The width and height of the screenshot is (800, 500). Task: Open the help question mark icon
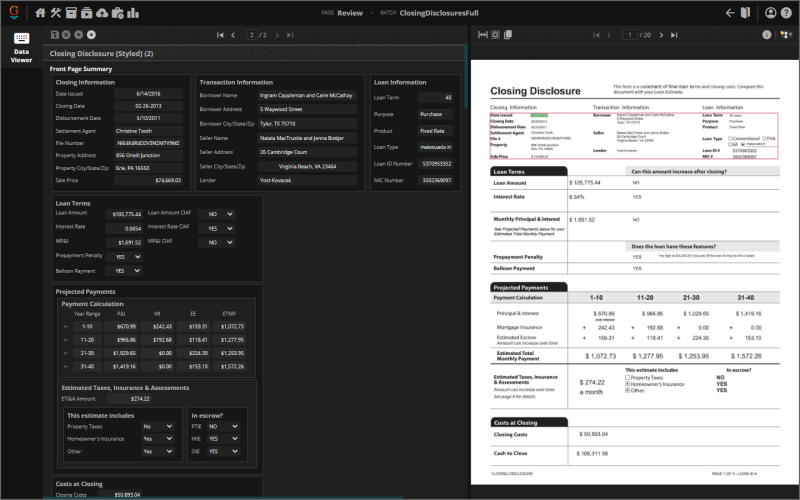click(787, 13)
